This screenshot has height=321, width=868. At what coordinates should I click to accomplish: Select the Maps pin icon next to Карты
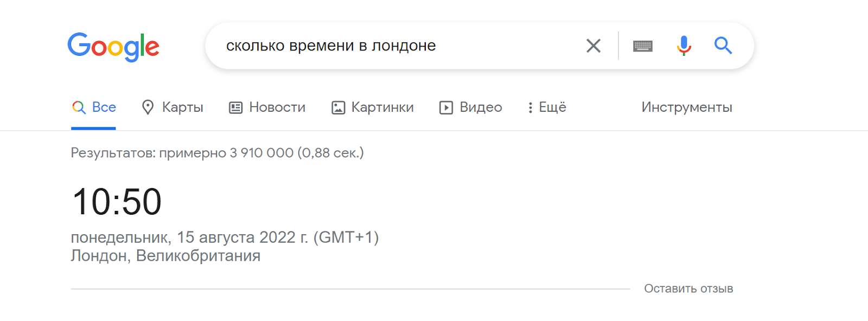pyautogui.click(x=148, y=107)
